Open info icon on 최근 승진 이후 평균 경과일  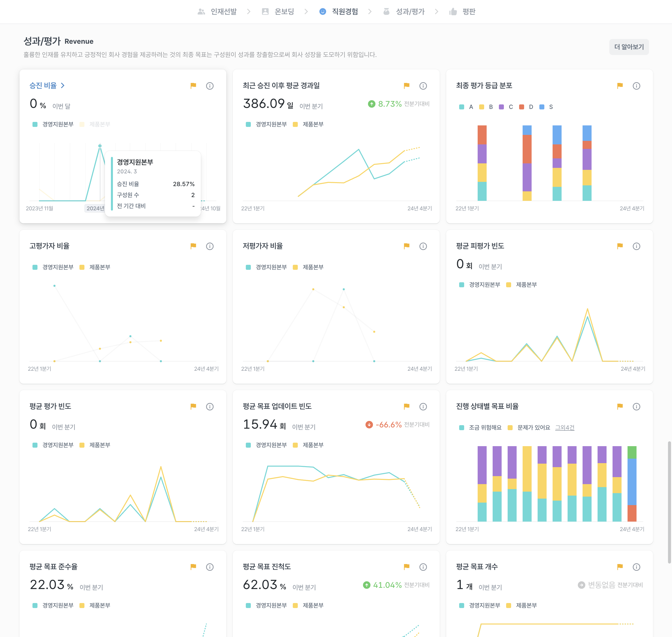tap(423, 86)
